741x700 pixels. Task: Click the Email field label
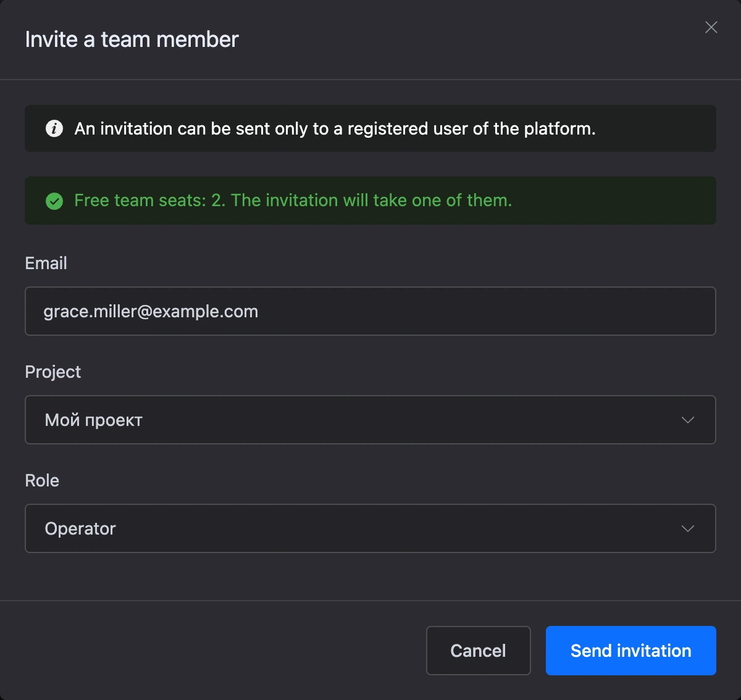[46, 263]
